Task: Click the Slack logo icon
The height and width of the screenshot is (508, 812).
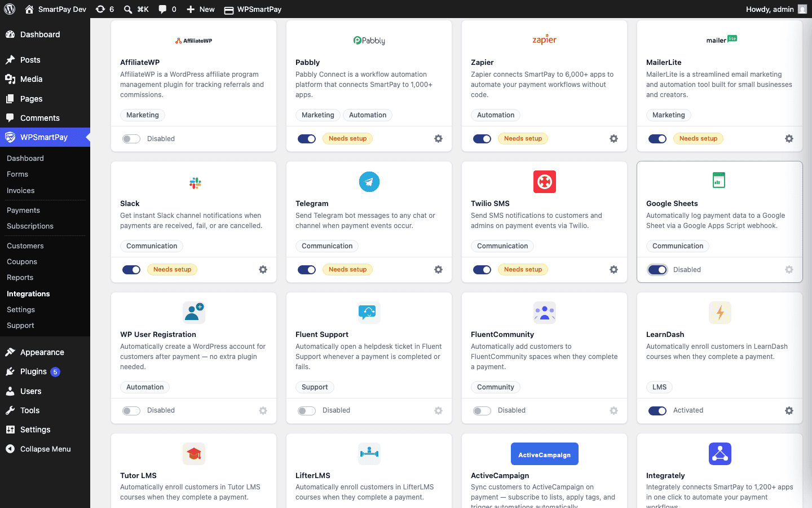Action: coord(195,182)
